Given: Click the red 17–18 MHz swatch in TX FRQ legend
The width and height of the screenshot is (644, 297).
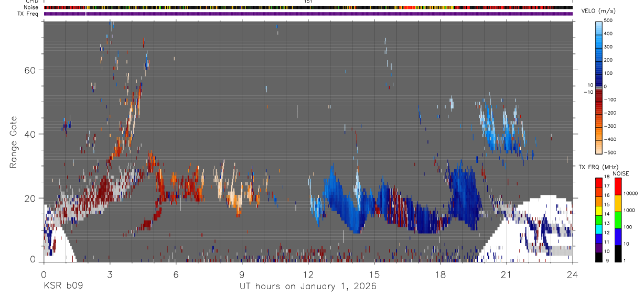Looking at the screenshot, I should [599, 183].
